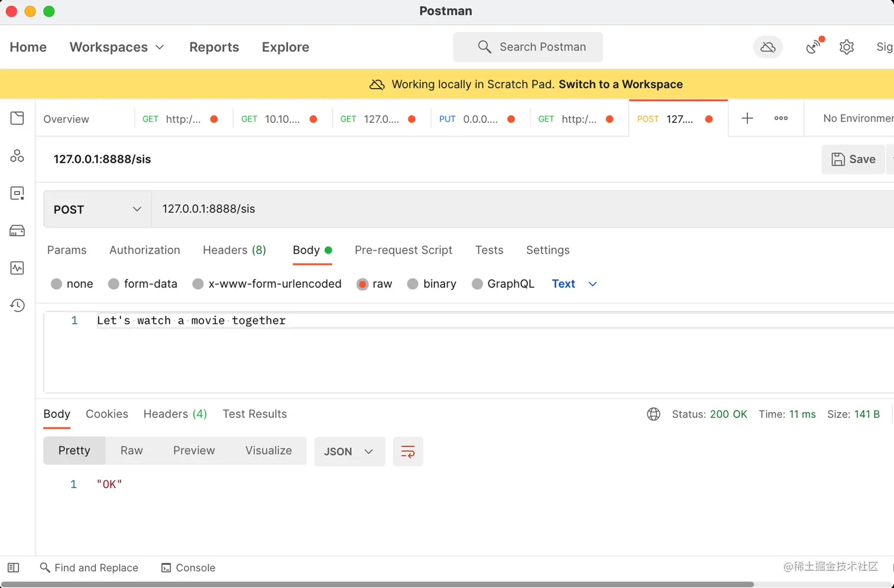
Task: Select the GraphQL body type radio
Action: pyautogui.click(x=477, y=284)
